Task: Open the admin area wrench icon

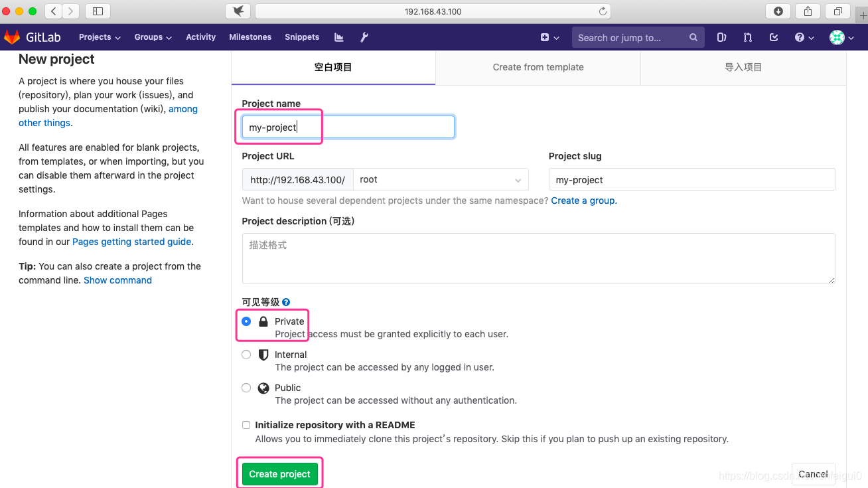Action: tap(364, 37)
